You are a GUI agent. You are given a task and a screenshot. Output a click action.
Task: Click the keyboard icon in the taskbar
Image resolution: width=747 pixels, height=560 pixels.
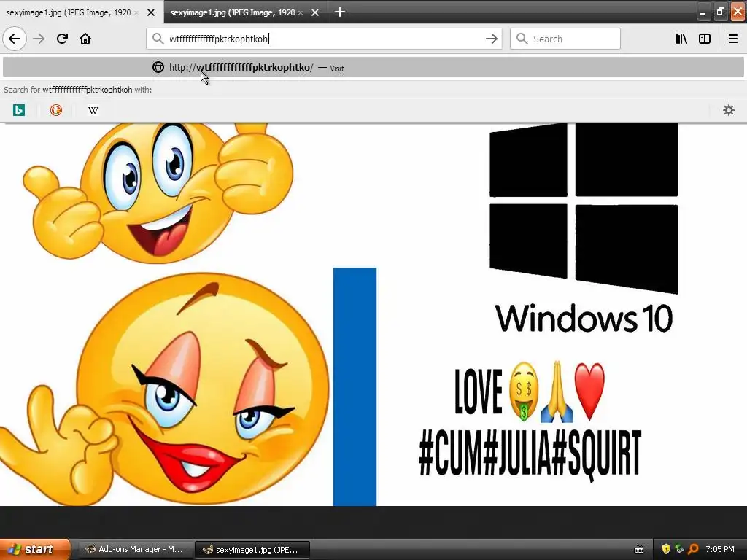[639, 550]
